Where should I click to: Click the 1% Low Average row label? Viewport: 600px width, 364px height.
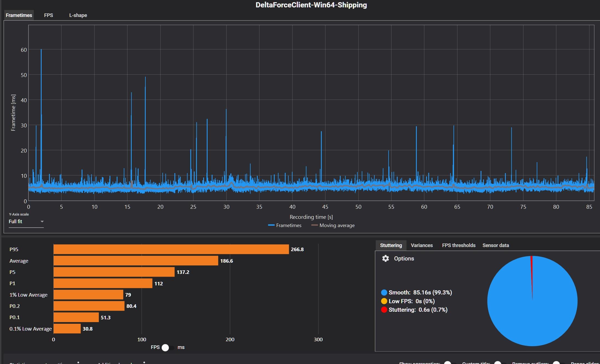pos(28,295)
